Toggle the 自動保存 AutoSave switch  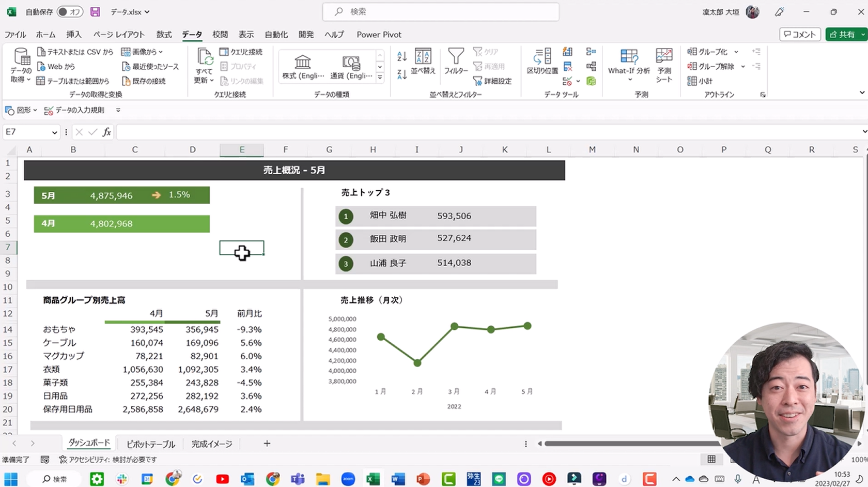point(70,11)
